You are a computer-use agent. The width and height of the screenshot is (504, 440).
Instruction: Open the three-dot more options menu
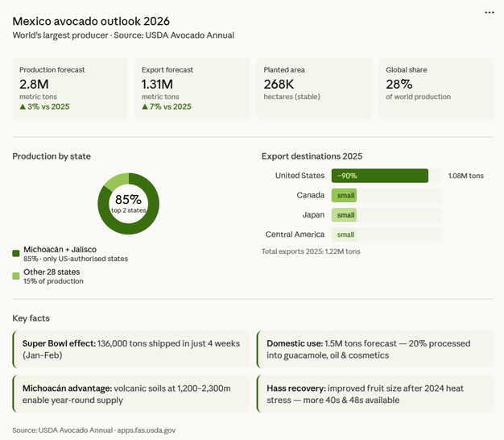point(490,13)
